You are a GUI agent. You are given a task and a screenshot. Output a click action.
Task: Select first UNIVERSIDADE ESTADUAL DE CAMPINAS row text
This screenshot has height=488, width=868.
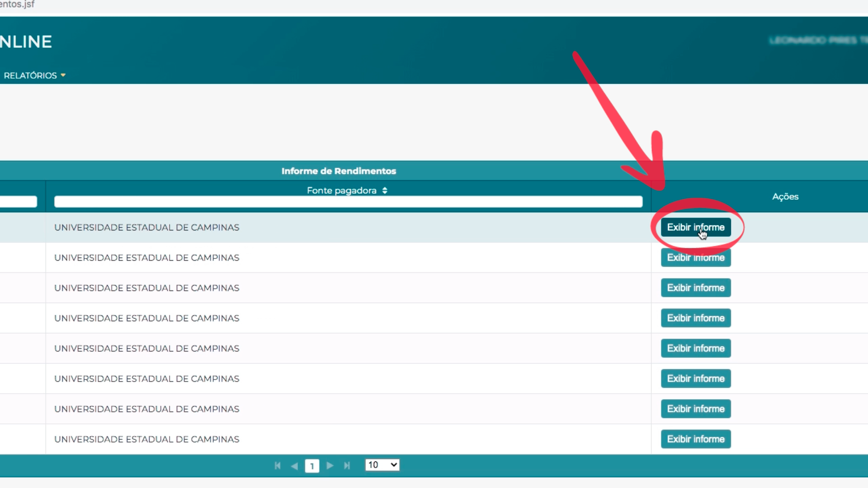pyautogui.click(x=147, y=227)
